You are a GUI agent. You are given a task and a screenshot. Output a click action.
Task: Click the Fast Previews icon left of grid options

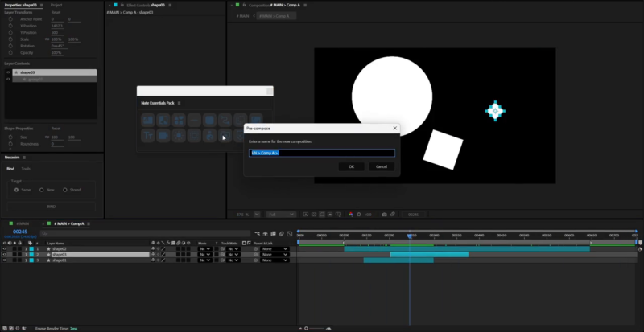[306, 214]
